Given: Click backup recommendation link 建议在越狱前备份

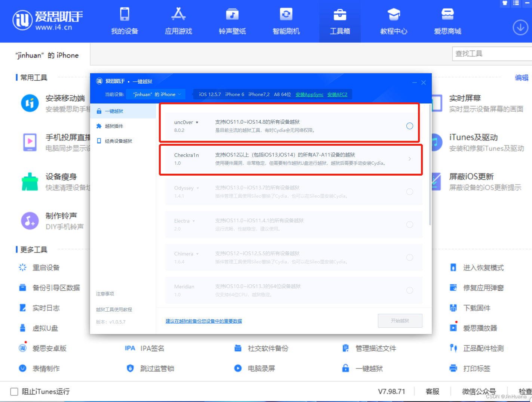Looking at the screenshot, I should pyautogui.click(x=204, y=321).
